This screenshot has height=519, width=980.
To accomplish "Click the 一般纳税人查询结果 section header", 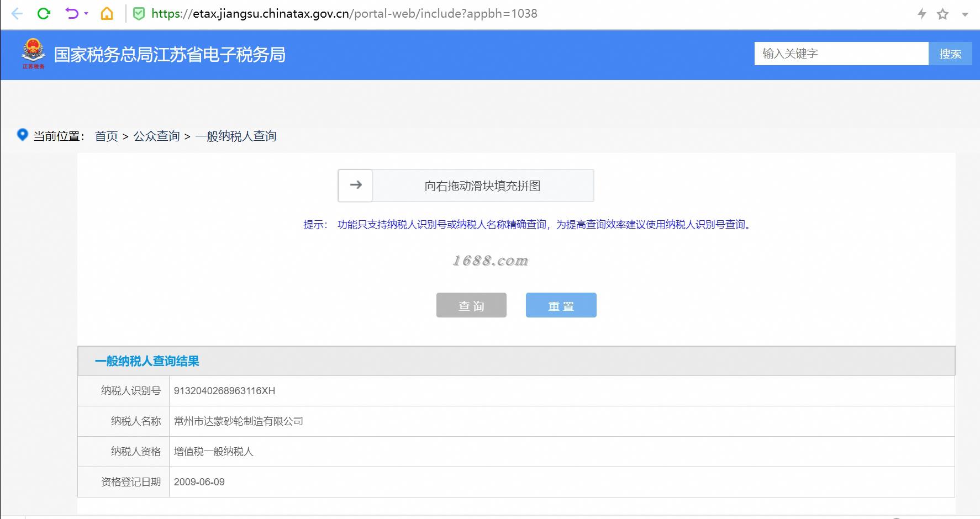I will coord(516,361).
